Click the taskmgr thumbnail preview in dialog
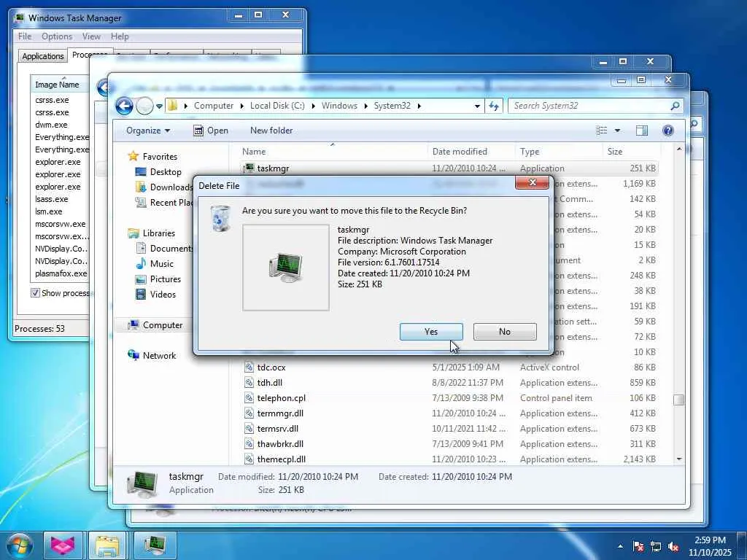Screen dimensions: 747x560 286,268
